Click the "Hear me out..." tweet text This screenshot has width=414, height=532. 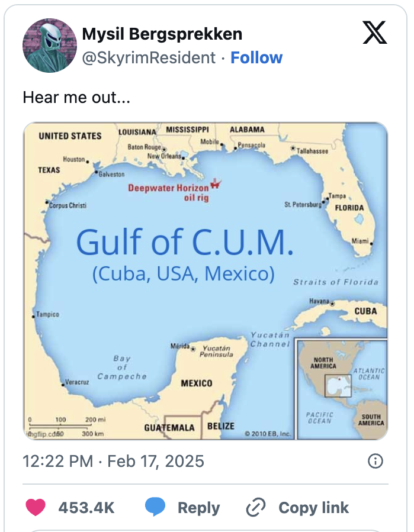(76, 96)
